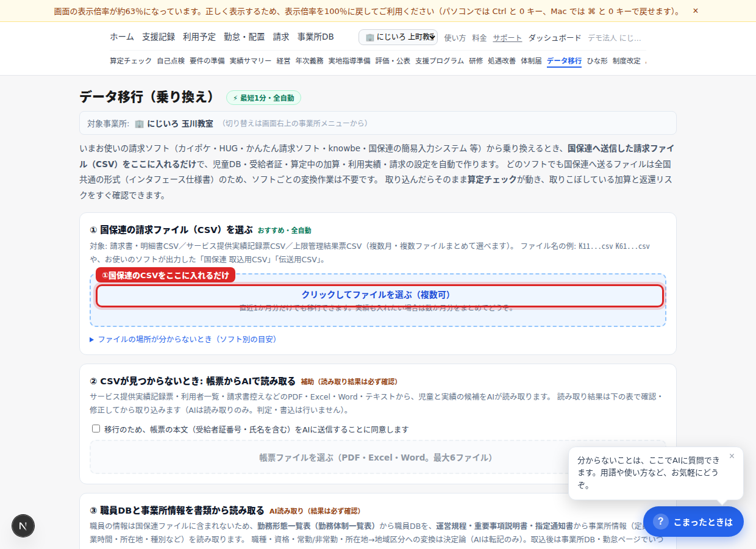Dismiss the AI help tooltip bubble
This screenshot has height=549, width=756.
732,456
